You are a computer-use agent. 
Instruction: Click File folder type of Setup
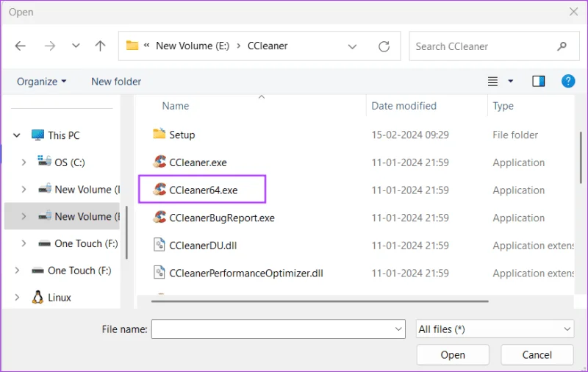point(515,135)
